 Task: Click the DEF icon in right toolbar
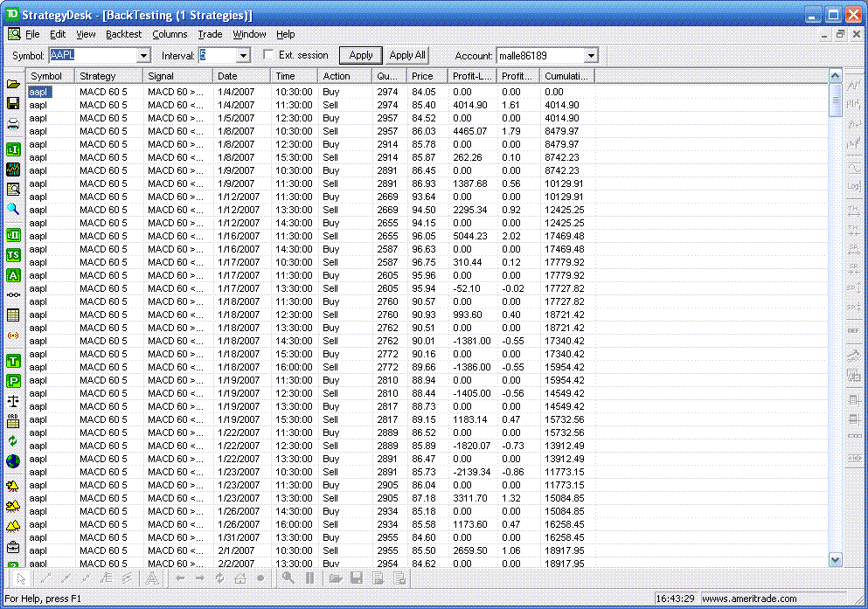coord(854,330)
